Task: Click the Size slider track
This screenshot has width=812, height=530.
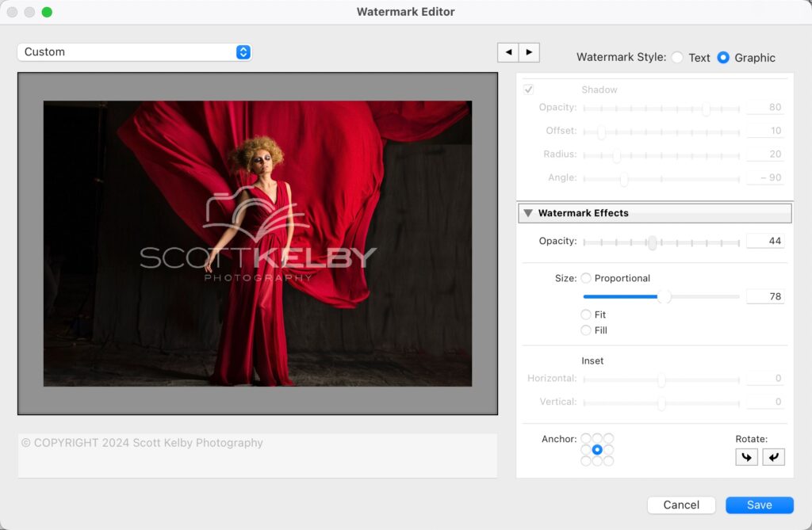Action: pos(661,296)
